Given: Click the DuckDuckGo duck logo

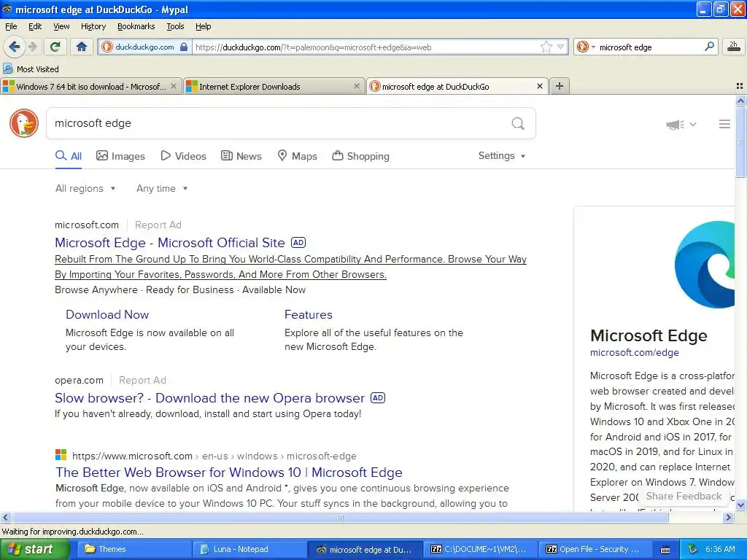Looking at the screenshot, I should tap(24, 123).
